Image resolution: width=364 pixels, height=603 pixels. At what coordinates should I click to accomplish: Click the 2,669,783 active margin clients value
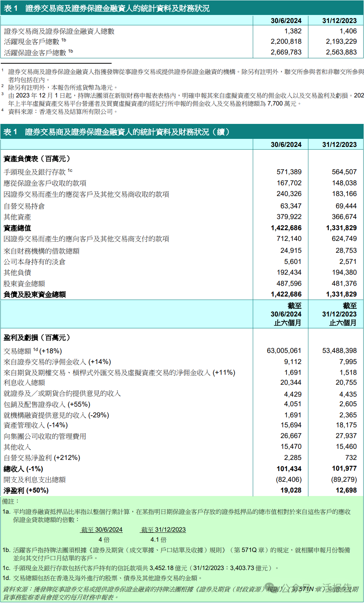tap(286, 52)
